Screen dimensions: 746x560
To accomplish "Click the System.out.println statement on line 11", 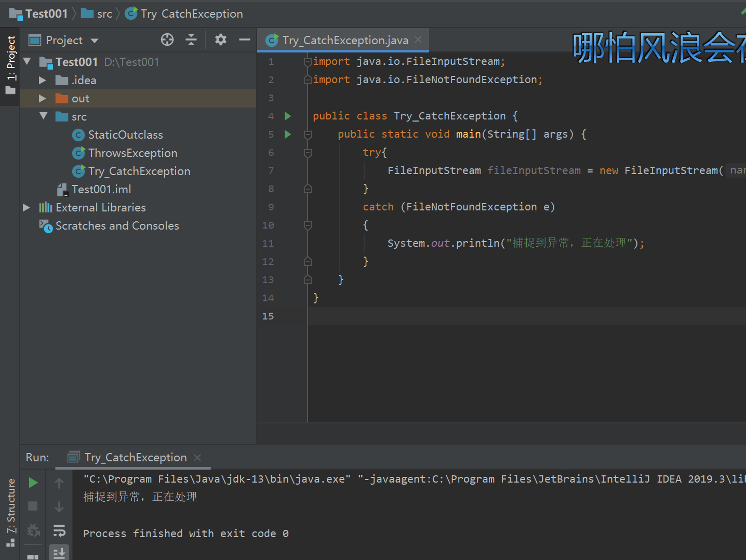I will [516, 244].
